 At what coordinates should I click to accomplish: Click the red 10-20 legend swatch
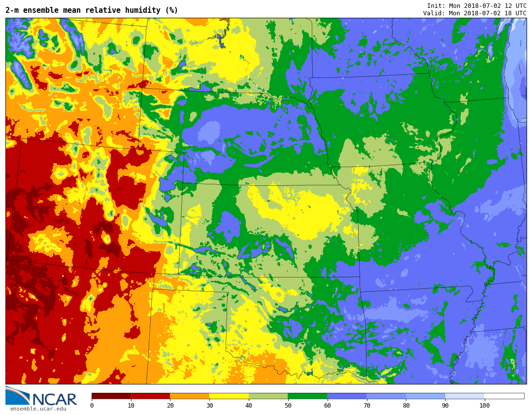(150, 396)
